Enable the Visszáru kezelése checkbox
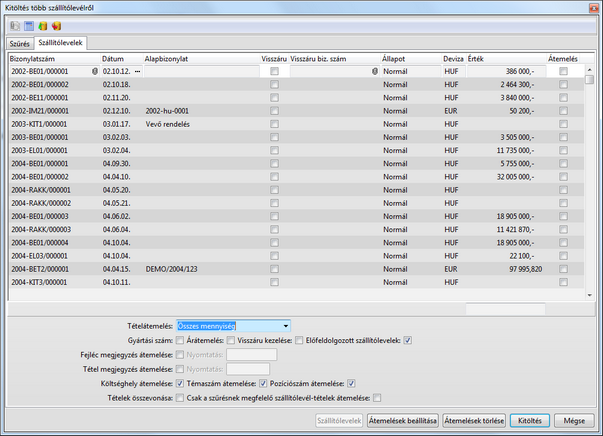This screenshot has width=603, height=436. pyautogui.click(x=299, y=340)
